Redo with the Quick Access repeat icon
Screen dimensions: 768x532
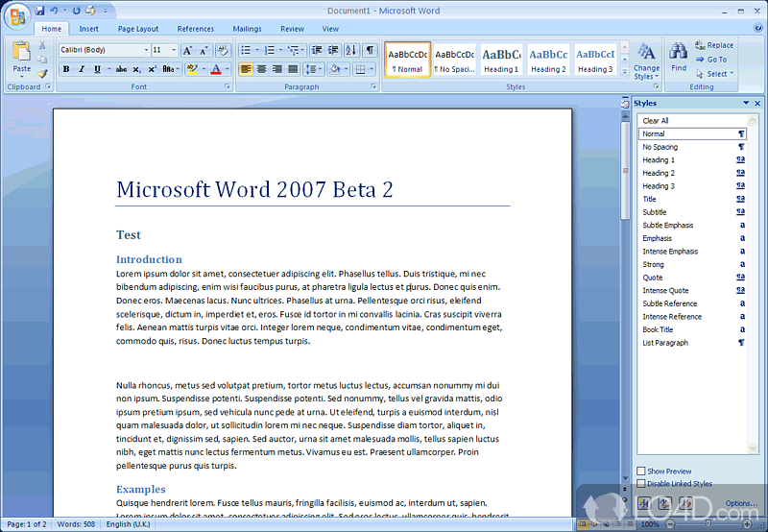pyautogui.click(x=76, y=11)
